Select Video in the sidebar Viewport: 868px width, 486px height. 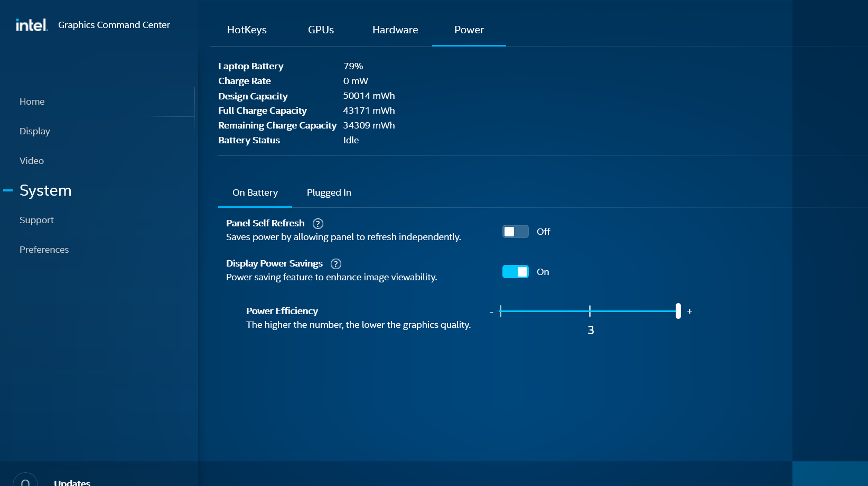tap(31, 160)
